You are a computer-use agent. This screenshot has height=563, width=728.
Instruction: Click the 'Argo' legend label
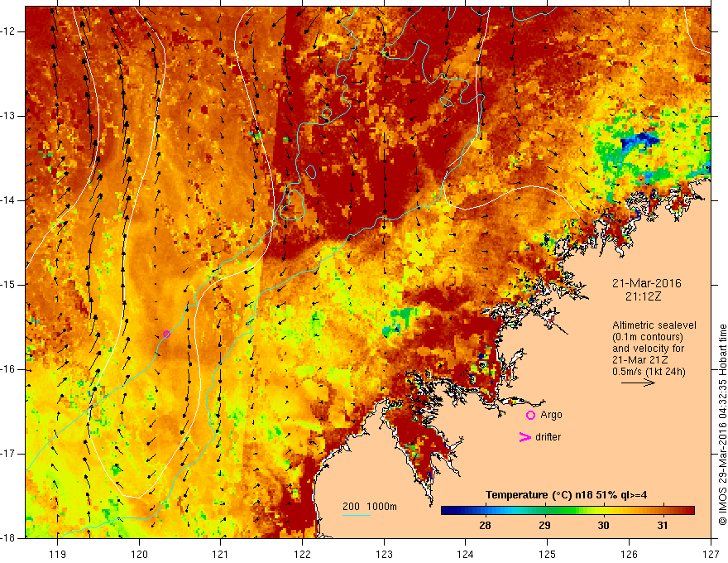(x=551, y=415)
